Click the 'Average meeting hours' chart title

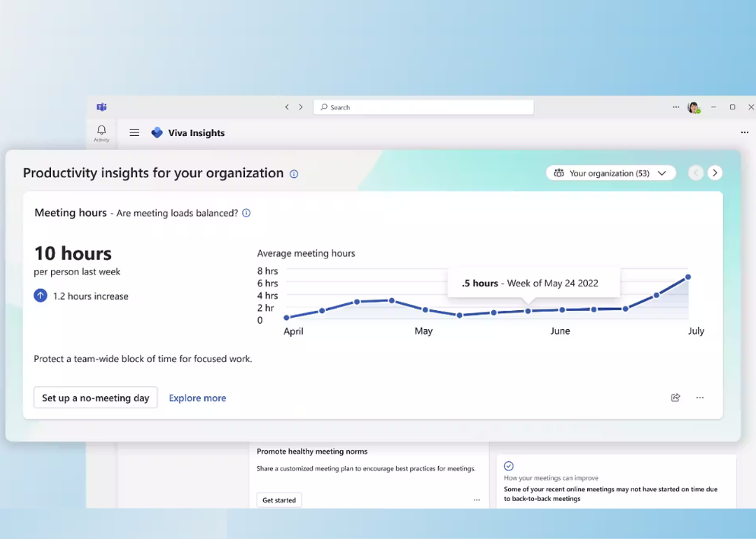(306, 253)
